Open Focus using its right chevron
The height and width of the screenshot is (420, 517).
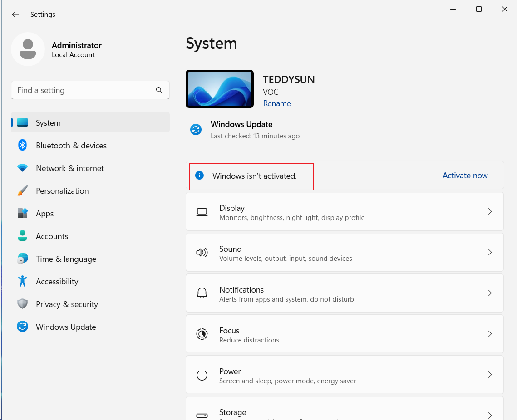[x=490, y=334]
